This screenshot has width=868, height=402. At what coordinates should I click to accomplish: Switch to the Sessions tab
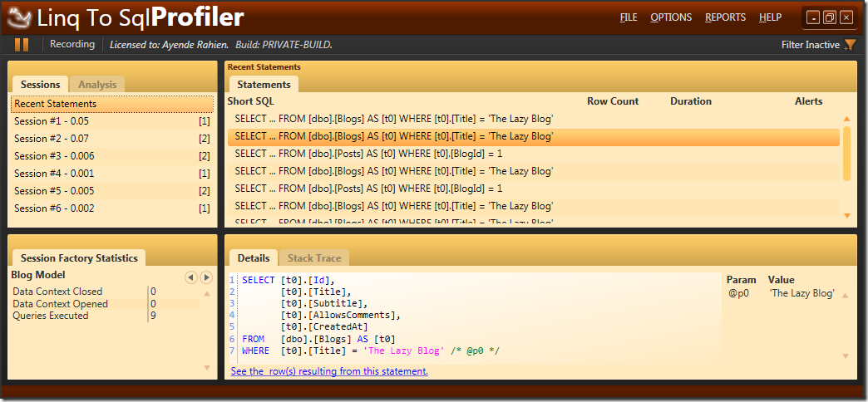[41, 85]
